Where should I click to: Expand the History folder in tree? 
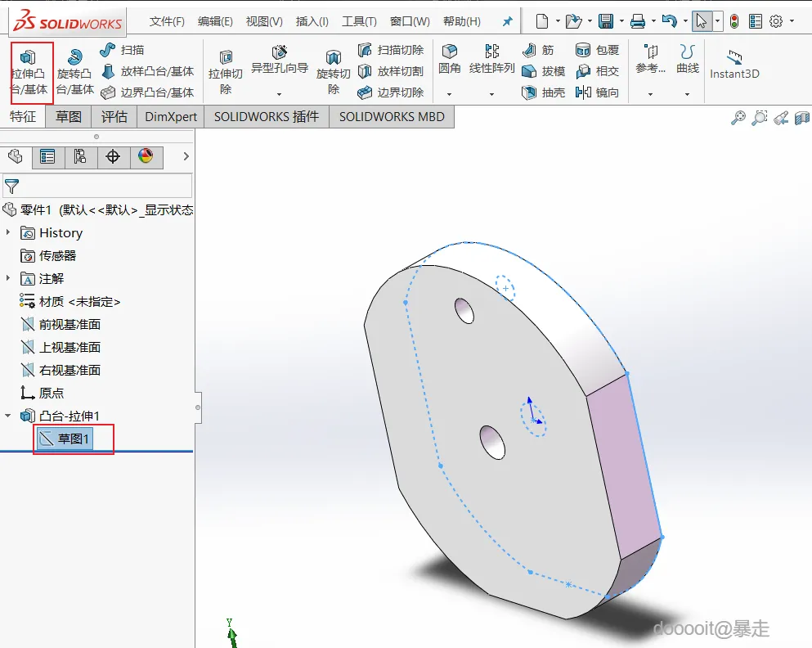coord(9,233)
